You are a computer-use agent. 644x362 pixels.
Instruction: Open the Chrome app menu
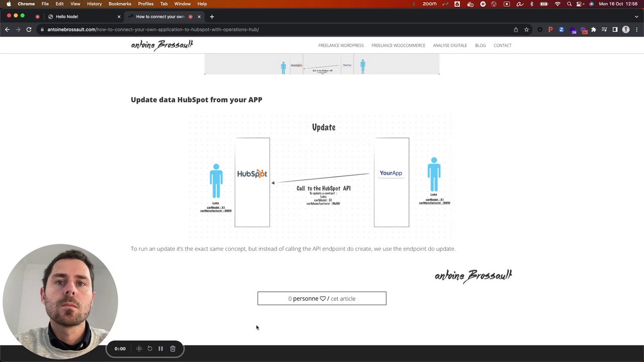click(26, 4)
